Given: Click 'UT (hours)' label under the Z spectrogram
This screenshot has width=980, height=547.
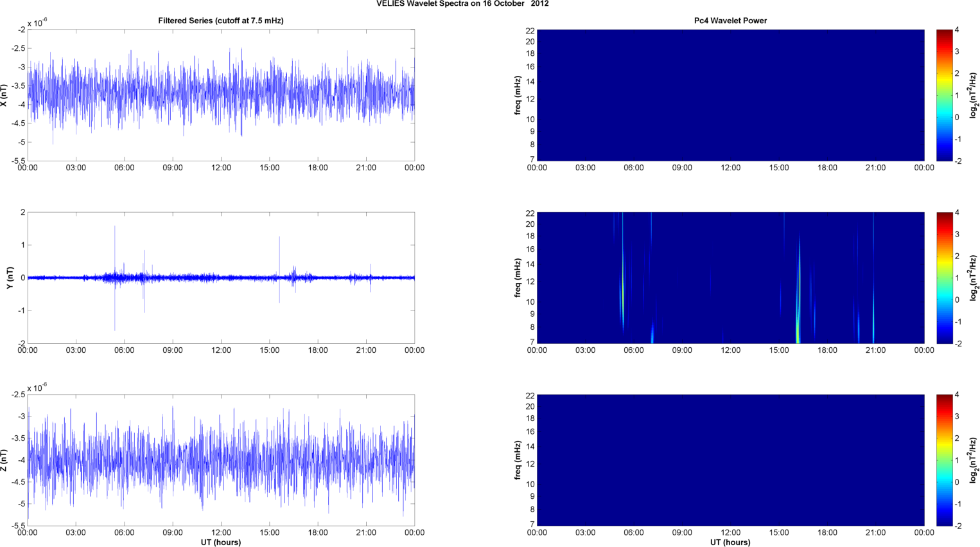Looking at the screenshot, I should pyautogui.click(x=730, y=543).
